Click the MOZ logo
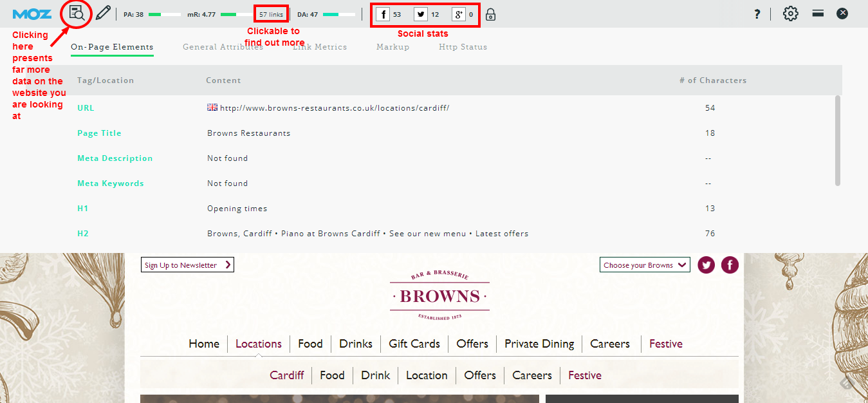868x403 pixels. click(32, 14)
